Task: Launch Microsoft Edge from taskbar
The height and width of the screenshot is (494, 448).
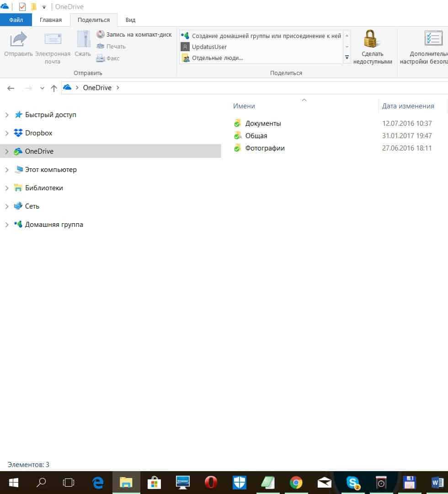Action: [98, 483]
